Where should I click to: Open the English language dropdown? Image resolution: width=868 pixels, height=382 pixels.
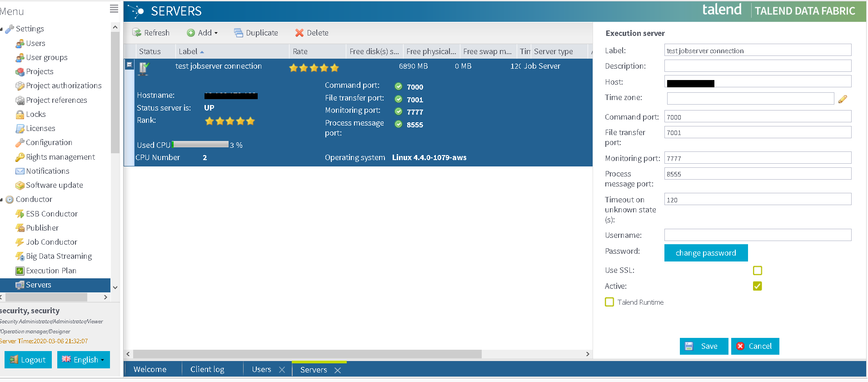click(x=84, y=360)
